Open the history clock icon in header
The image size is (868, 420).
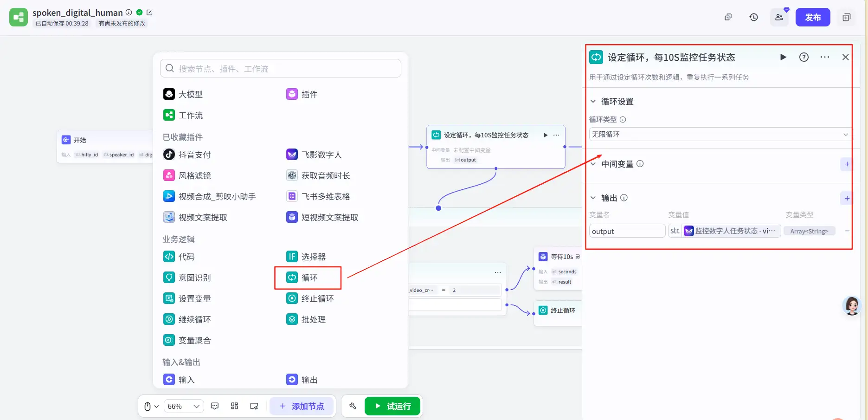tap(753, 17)
